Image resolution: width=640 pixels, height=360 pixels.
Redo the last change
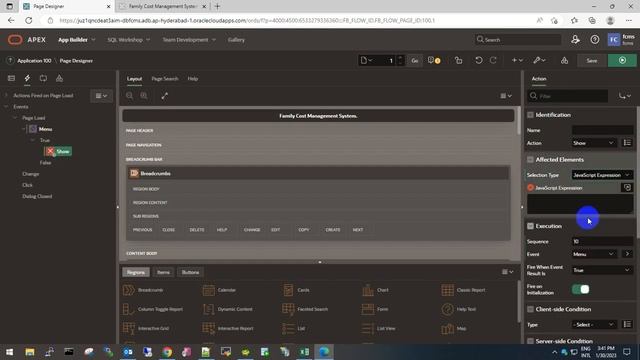[x=493, y=60]
